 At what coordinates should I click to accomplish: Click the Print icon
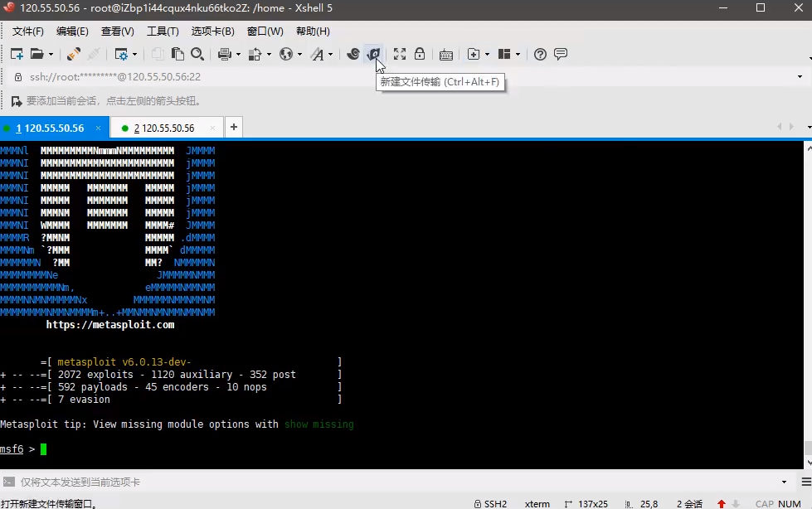pyautogui.click(x=225, y=54)
